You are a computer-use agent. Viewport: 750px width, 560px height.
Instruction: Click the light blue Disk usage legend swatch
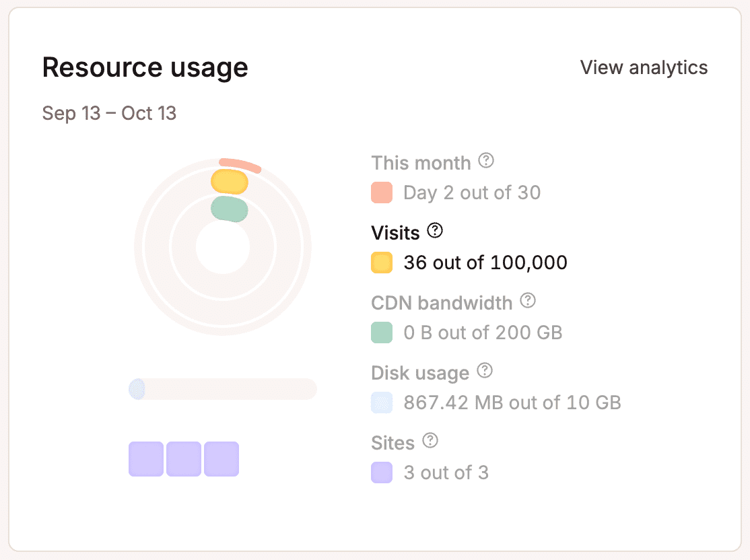(x=382, y=403)
